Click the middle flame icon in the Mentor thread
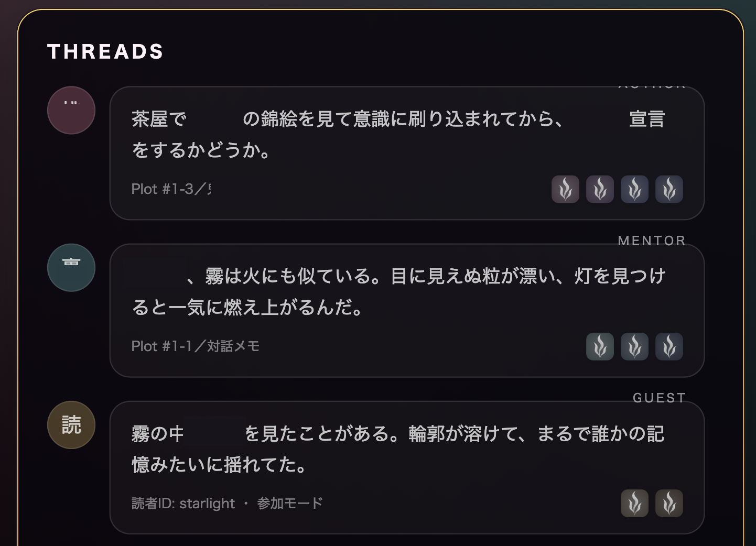 click(x=634, y=346)
